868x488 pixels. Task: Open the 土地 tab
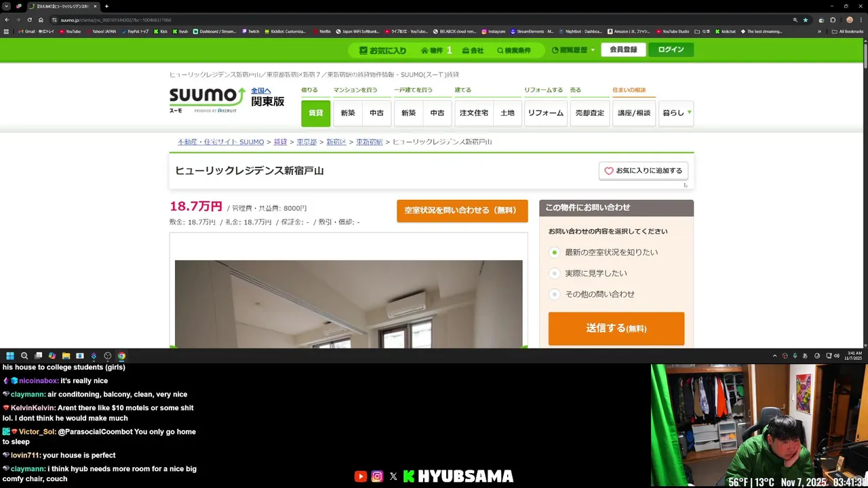click(507, 113)
